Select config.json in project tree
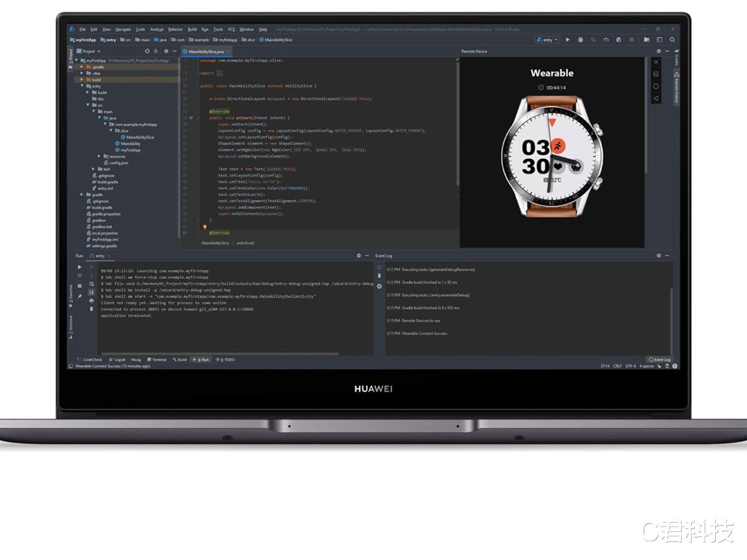The image size is (747, 560). click(116, 162)
